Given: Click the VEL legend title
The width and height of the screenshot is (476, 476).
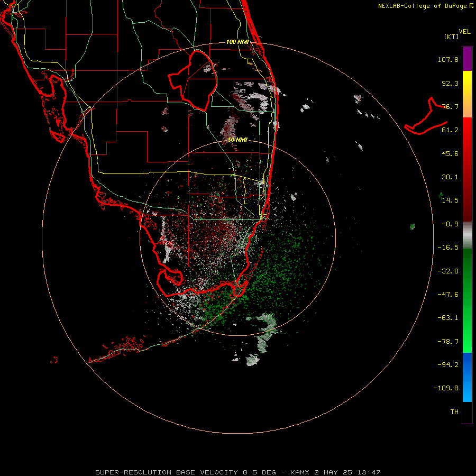Looking at the screenshot, I should point(464,32).
